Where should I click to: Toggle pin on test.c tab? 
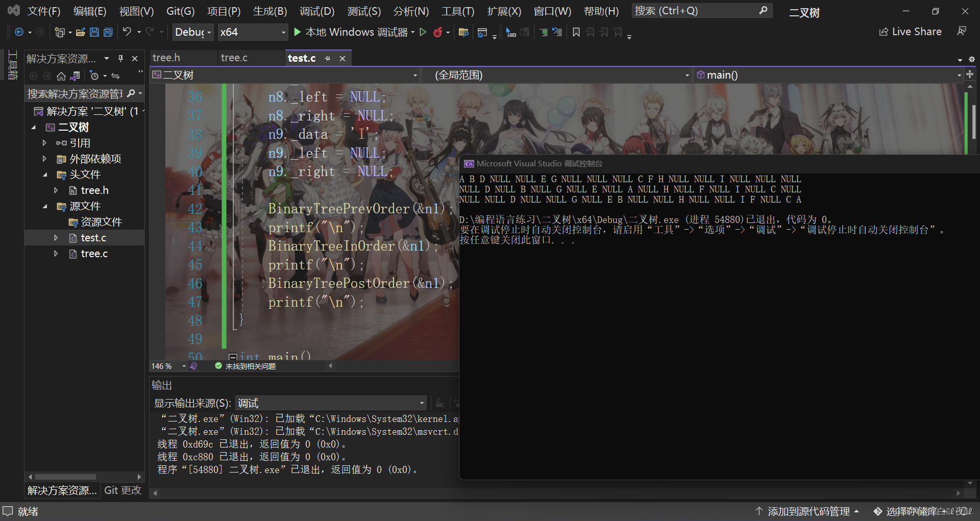[327, 59]
